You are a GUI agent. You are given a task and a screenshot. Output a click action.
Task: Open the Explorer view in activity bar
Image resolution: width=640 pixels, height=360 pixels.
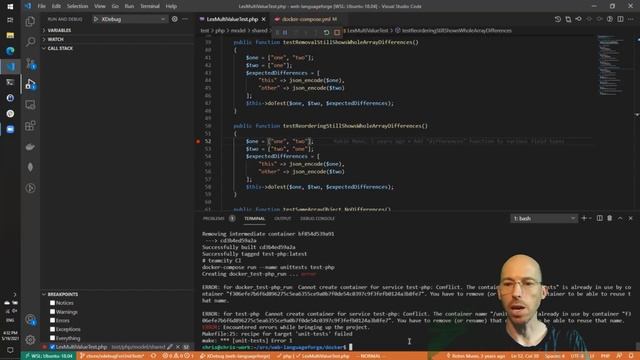(x=30, y=21)
